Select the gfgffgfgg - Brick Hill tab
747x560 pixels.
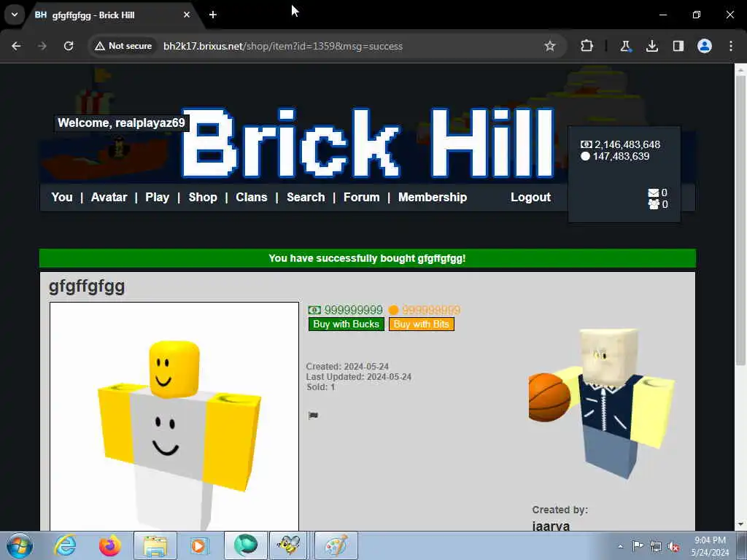(111, 15)
